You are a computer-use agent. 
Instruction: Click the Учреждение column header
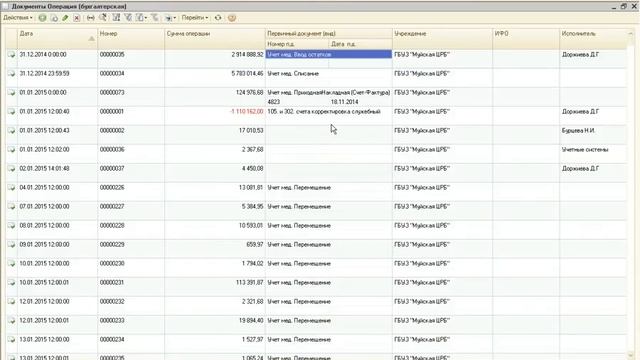coord(442,38)
